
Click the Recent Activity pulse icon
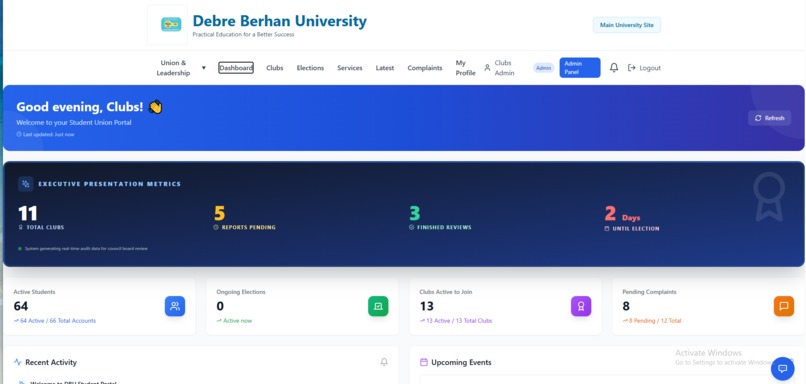[18, 362]
